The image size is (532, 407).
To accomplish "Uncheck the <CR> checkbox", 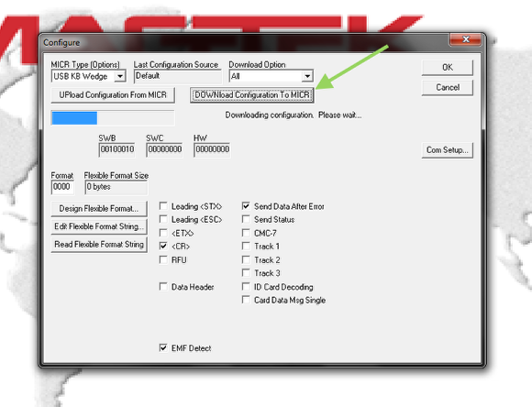I will [163, 246].
